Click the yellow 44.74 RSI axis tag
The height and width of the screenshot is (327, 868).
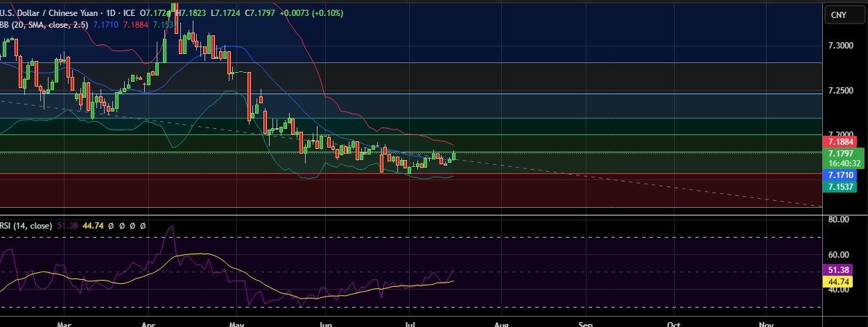[839, 282]
